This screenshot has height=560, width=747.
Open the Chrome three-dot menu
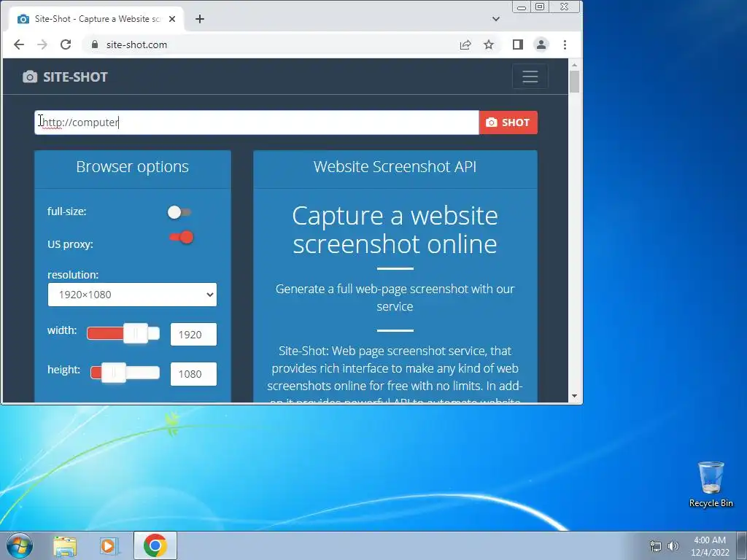(565, 44)
